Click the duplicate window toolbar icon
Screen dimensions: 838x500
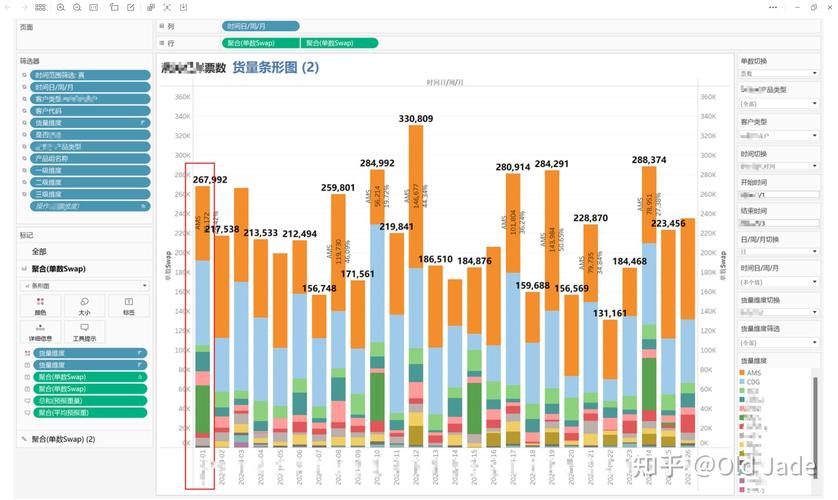click(151, 7)
